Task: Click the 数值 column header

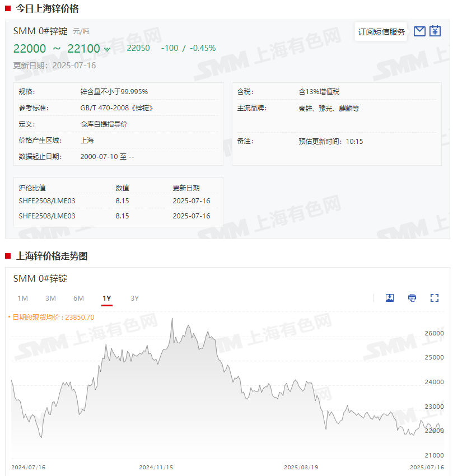Action: [x=122, y=188]
